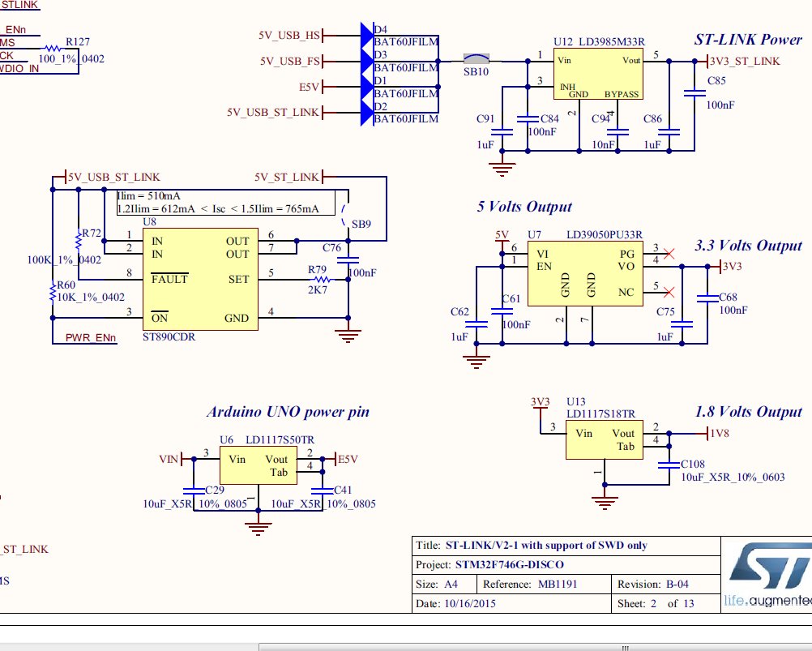
Task: Select the U8 ST890CDR chip body
Action: pos(201,280)
